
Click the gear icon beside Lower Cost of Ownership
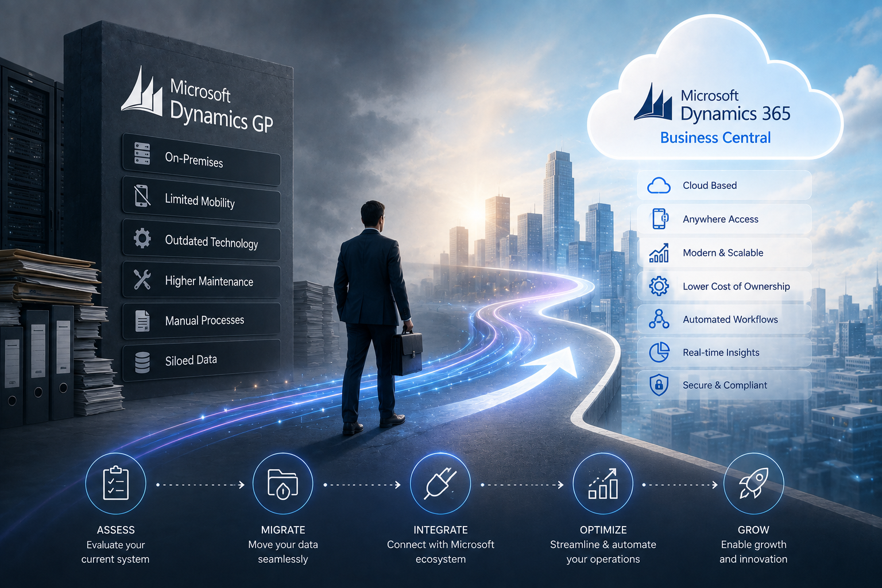pos(659,286)
